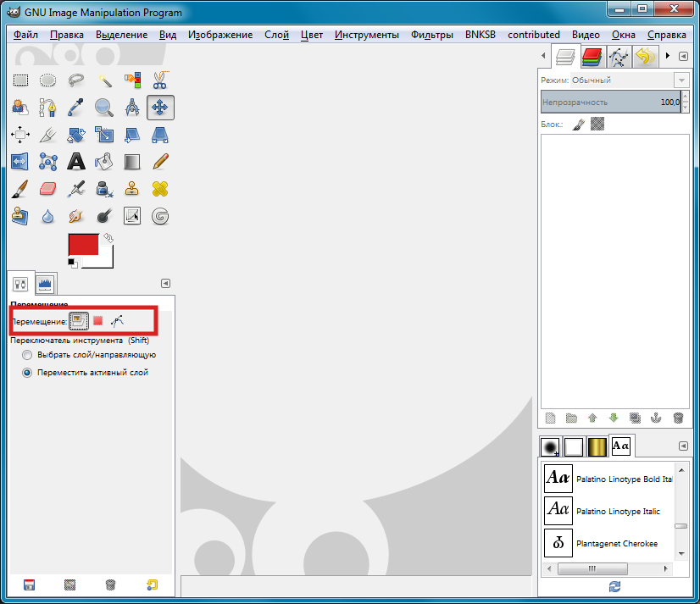The image size is (700, 604).
Task: Swap foreground and background colors arrow
Action: [108, 238]
